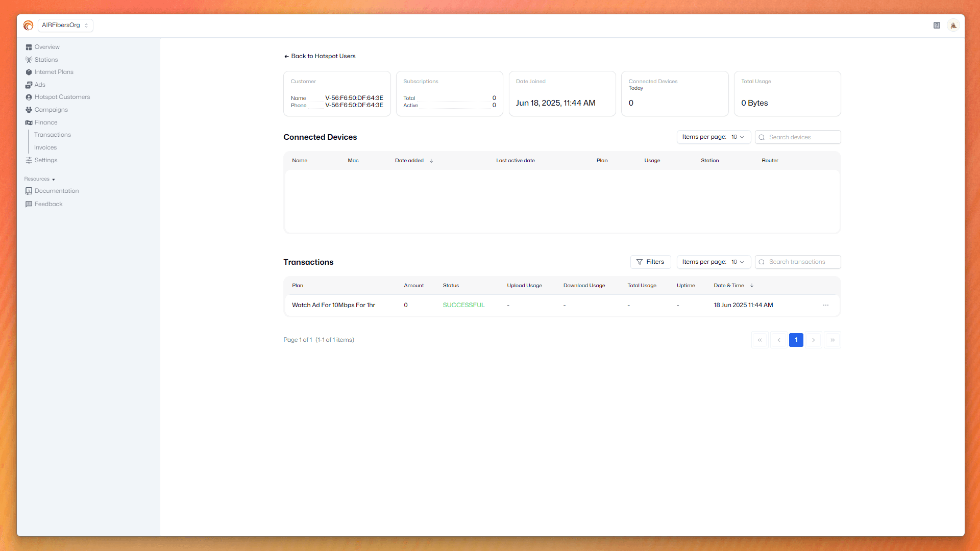Click the Internet Plans cube icon
Image resolution: width=980 pixels, height=551 pixels.
pos(29,72)
